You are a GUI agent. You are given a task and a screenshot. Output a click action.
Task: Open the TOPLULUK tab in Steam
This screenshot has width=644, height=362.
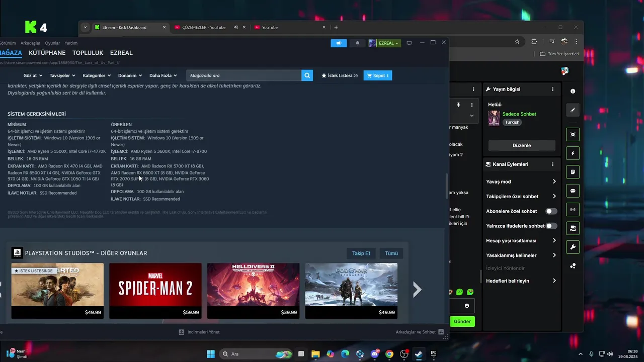(x=88, y=53)
